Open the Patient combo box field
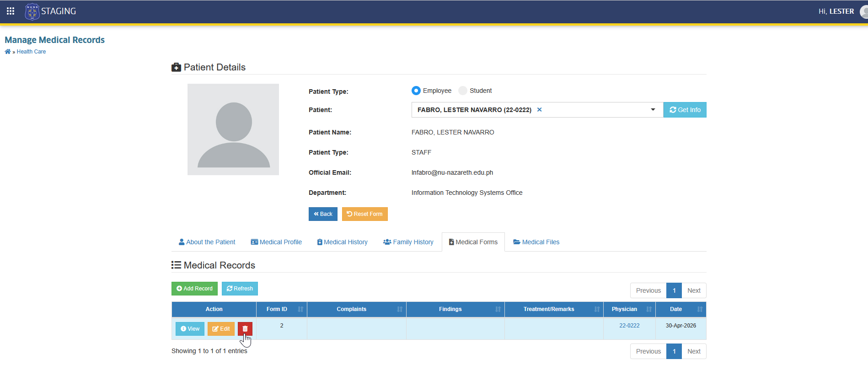Screen dimensions: 868x365 [x=537, y=110]
